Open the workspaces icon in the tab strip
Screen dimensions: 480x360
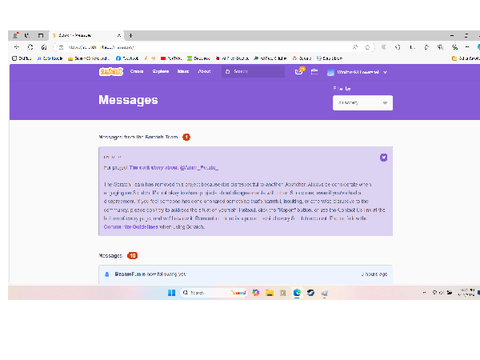[x=27, y=35]
